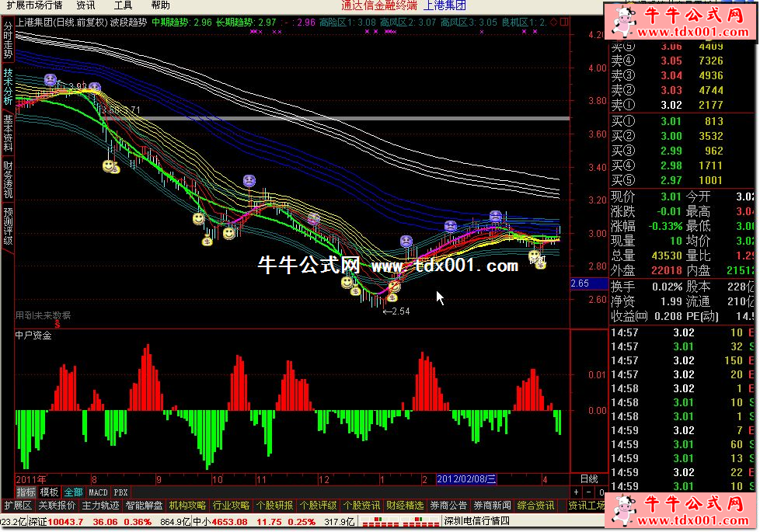Open the 工具 menu

(x=123, y=5)
